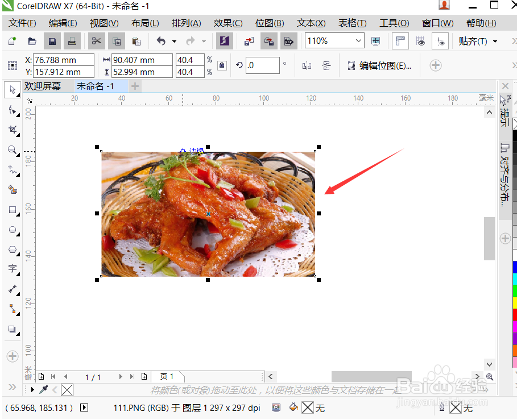Click the Export icon
Screen dimensions: 517x420
[268, 41]
